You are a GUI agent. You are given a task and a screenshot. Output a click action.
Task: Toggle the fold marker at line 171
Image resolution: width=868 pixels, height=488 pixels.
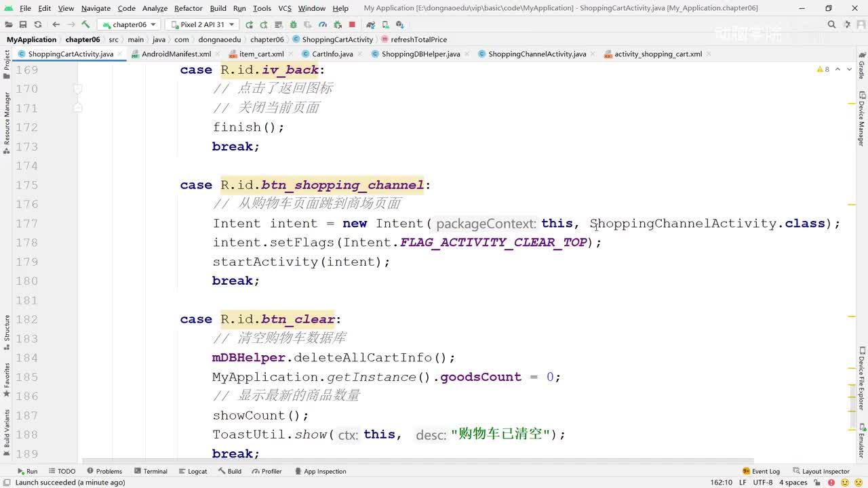tap(78, 108)
